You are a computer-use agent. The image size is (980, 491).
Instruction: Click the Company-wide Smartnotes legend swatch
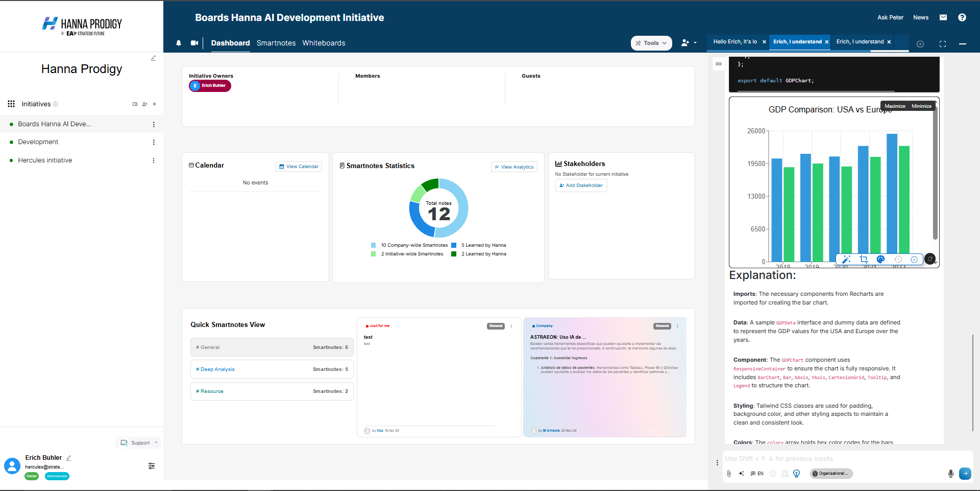[374, 245]
